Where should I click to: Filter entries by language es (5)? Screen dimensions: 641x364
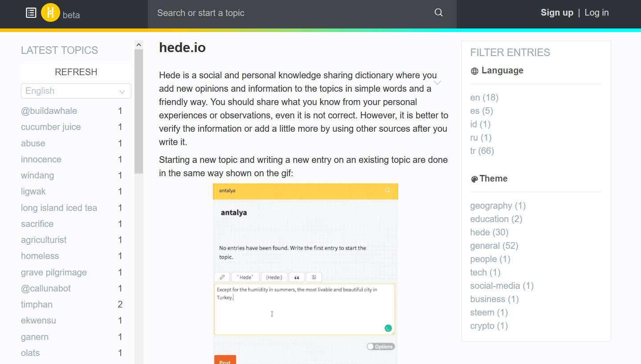click(x=482, y=111)
